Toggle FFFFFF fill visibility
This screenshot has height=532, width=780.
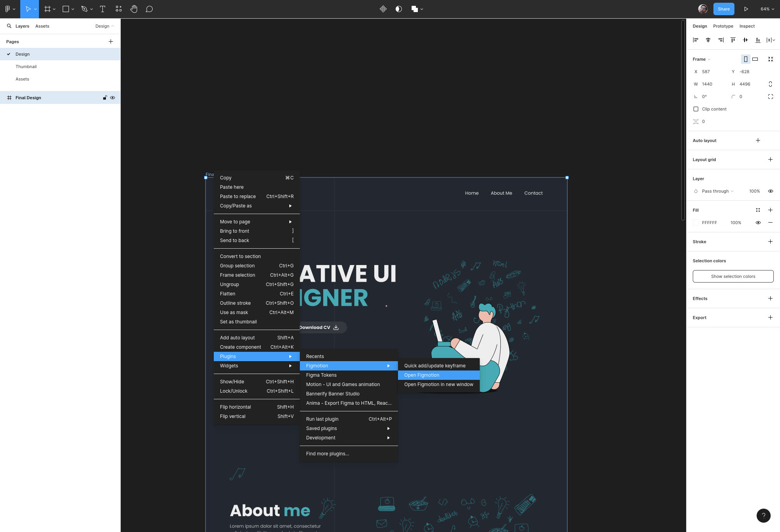(x=758, y=223)
